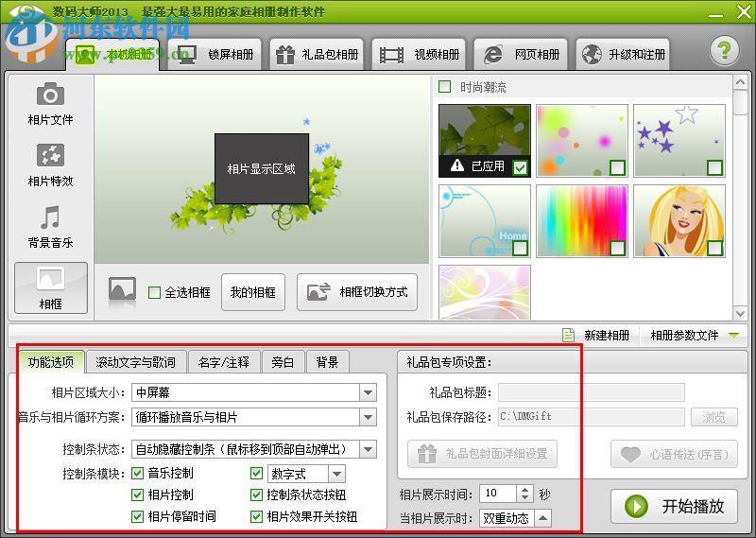756x538 pixels.
Task: Open the 名字/注释 tab
Action: tap(224, 362)
